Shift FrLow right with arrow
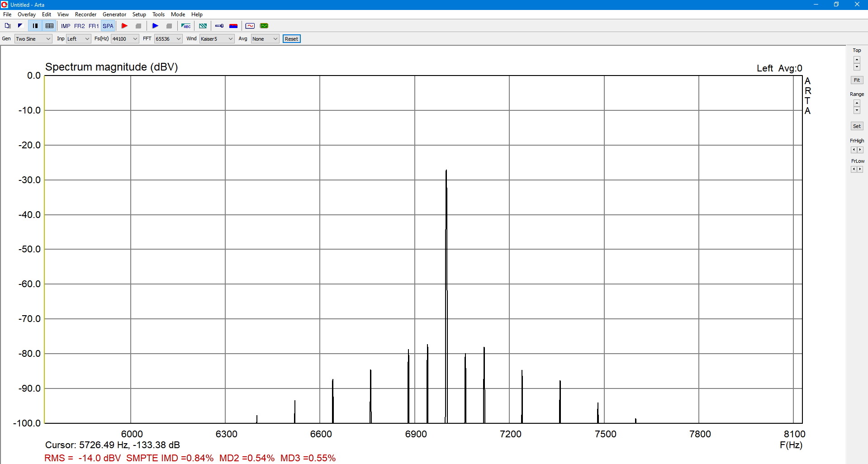 coord(860,169)
